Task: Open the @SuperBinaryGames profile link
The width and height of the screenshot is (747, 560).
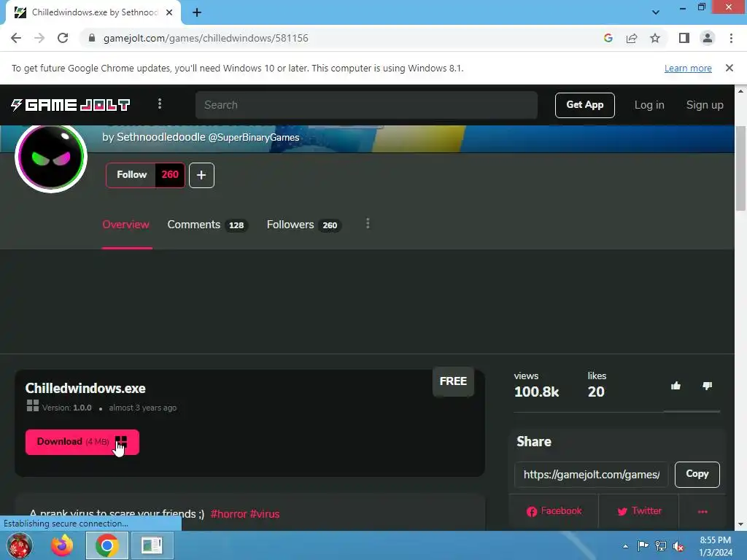Action: coord(253,137)
